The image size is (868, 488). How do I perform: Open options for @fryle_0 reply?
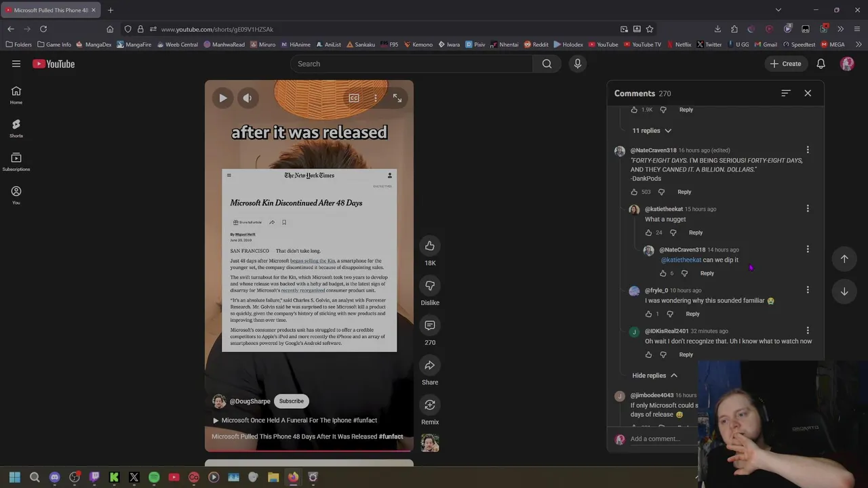pyautogui.click(x=808, y=290)
